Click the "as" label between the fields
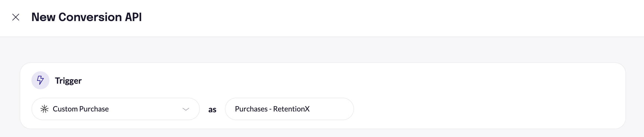 coord(212,109)
